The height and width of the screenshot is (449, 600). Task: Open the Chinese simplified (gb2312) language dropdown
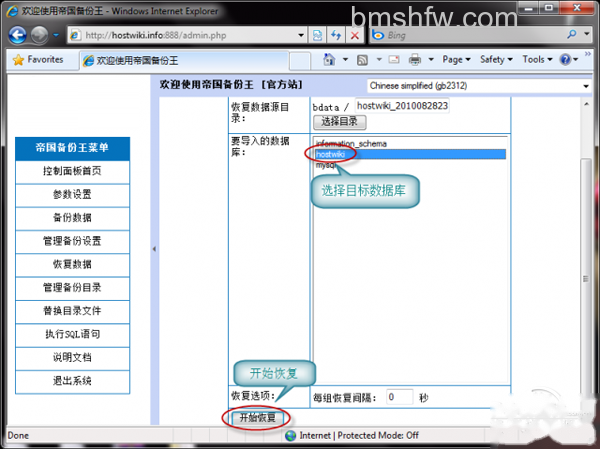pos(479,86)
